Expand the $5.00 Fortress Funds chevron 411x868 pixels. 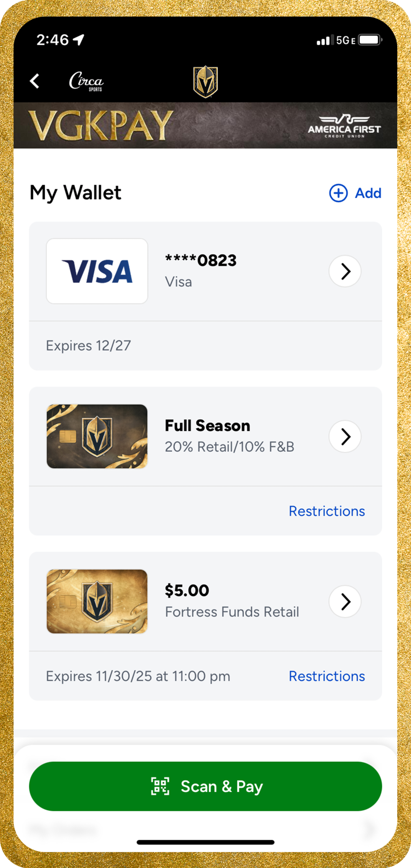click(345, 601)
